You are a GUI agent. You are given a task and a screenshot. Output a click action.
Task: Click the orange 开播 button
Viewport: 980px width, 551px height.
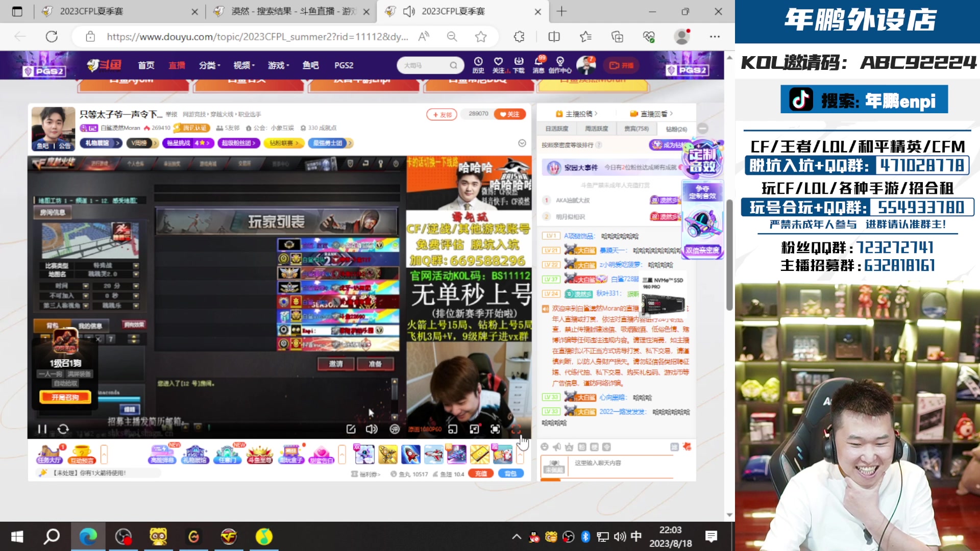[x=621, y=65]
